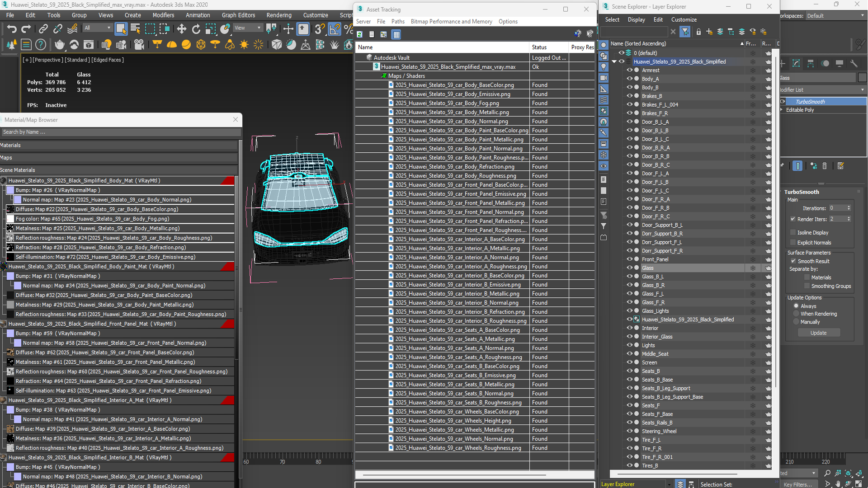Open the Modify command panel tab
The height and width of the screenshot is (488, 868).
796,64
